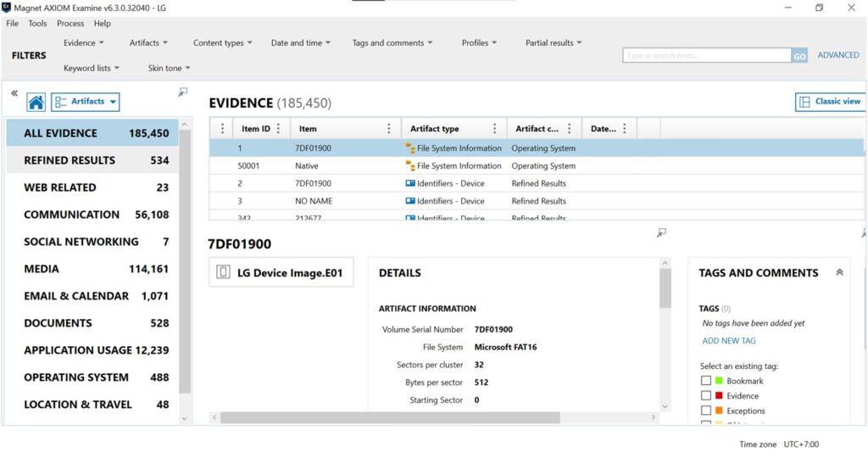
Task: Switch to Classic view
Action: 830,102
